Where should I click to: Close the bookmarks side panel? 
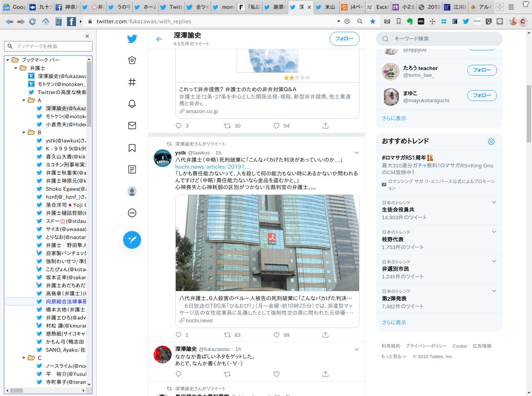click(87, 36)
